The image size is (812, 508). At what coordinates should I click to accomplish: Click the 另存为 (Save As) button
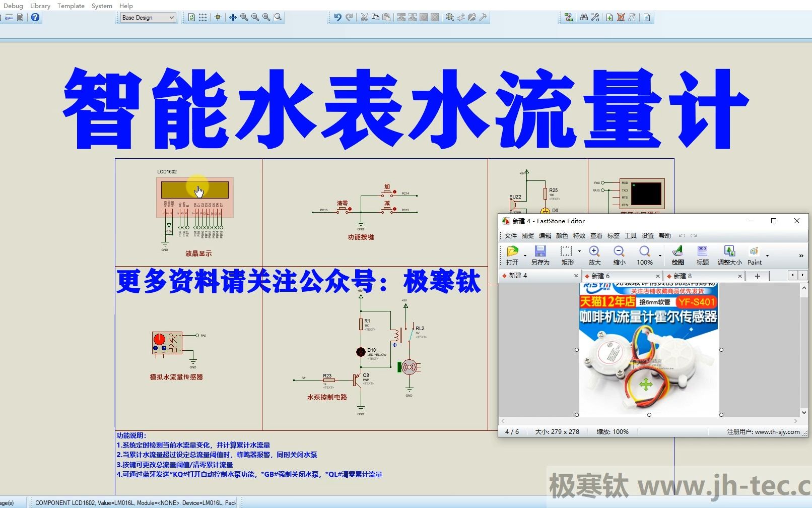[x=540, y=256]
